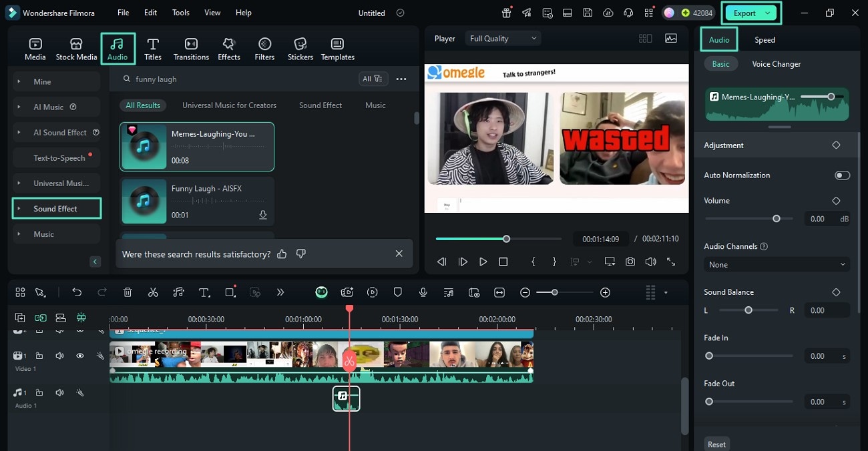This screenshot has height=451, width=868.
Task: Open the Effects tab
Action: click(x=229, y=49)
